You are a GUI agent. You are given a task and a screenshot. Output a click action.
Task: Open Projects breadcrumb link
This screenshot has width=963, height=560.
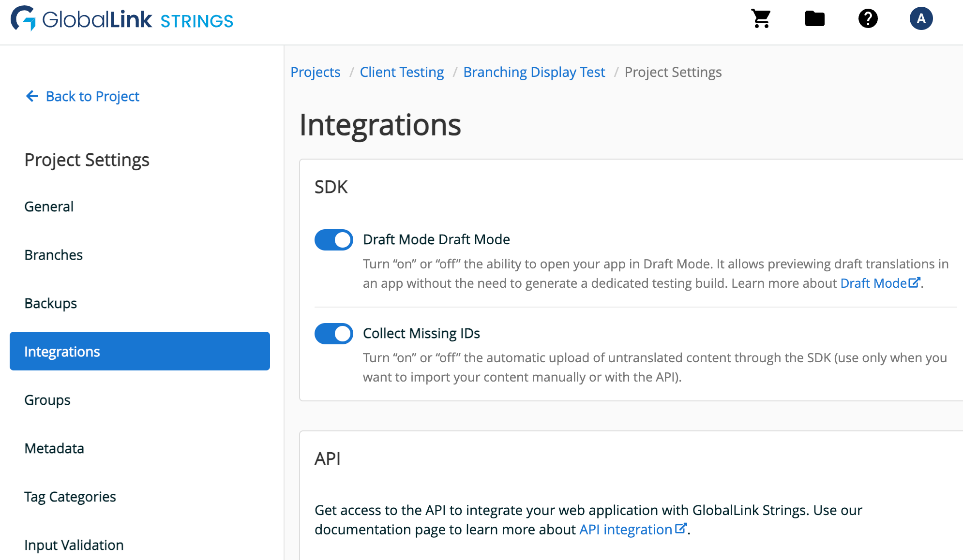point(316,72)
